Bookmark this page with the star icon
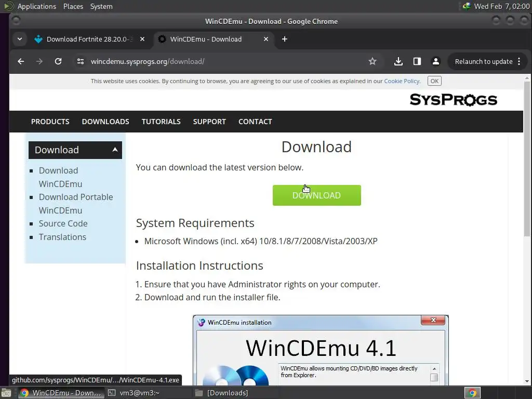532x399 pixels. tap(372, 61)
